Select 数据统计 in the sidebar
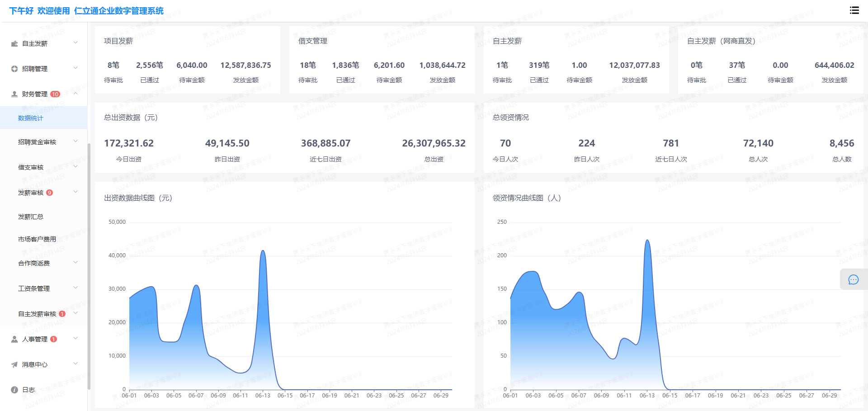868x411 pixels. [x=31, y=118]
